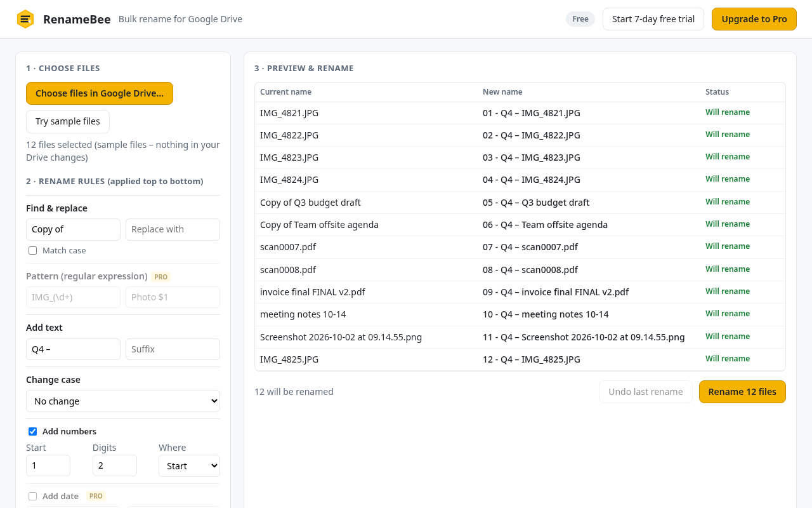Viewport: 812px width, 508px height.
Task: Click the Upgrade to Pro button
Action: [x=754, y=19]
